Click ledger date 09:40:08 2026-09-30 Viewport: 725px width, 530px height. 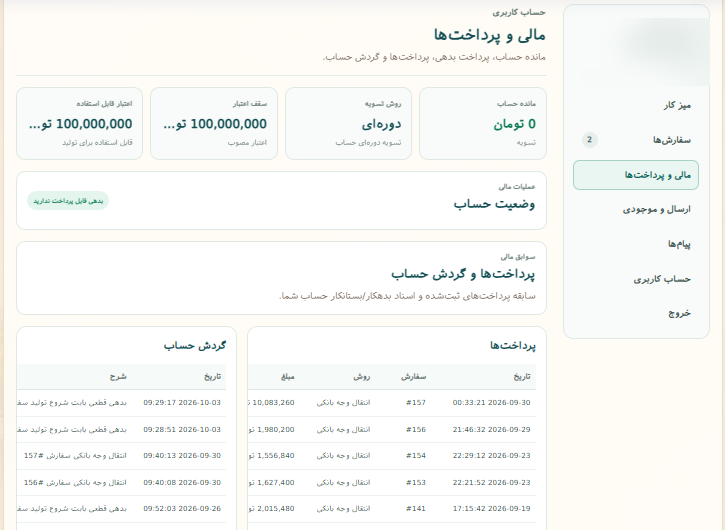click(x=182, y=482)
